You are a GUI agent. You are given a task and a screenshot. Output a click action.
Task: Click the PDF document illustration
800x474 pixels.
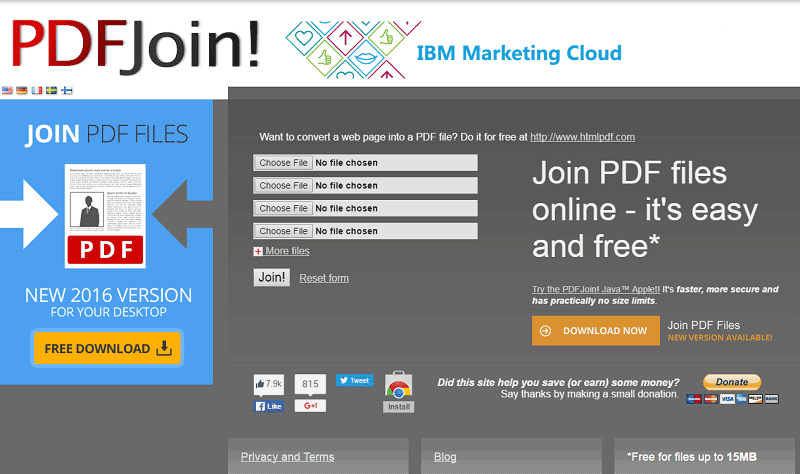point(105,216)
